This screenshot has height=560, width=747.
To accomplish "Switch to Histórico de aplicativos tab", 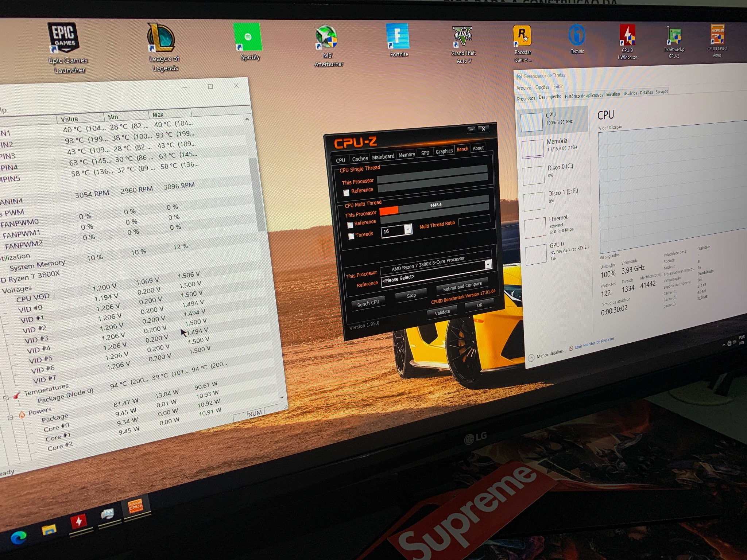I will coord(584,96).
